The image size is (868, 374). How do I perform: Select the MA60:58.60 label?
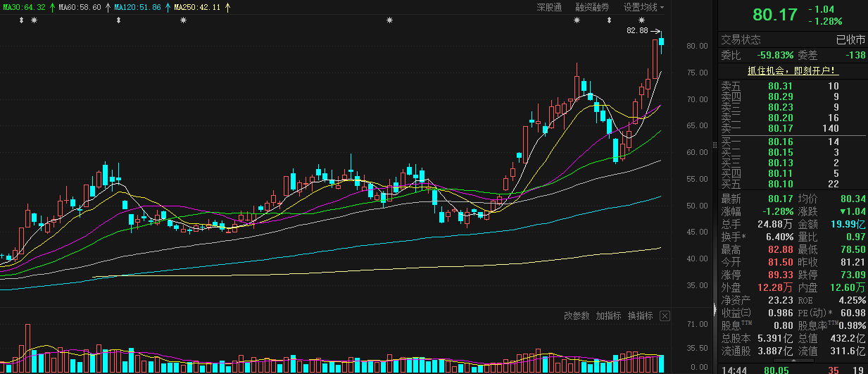tap(80, 7)
